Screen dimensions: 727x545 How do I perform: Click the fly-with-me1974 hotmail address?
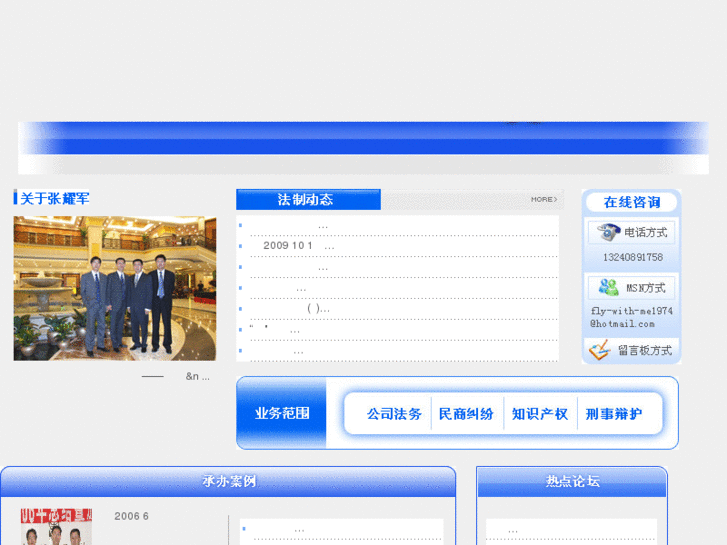pyautogui.click(x=631, y=317)
